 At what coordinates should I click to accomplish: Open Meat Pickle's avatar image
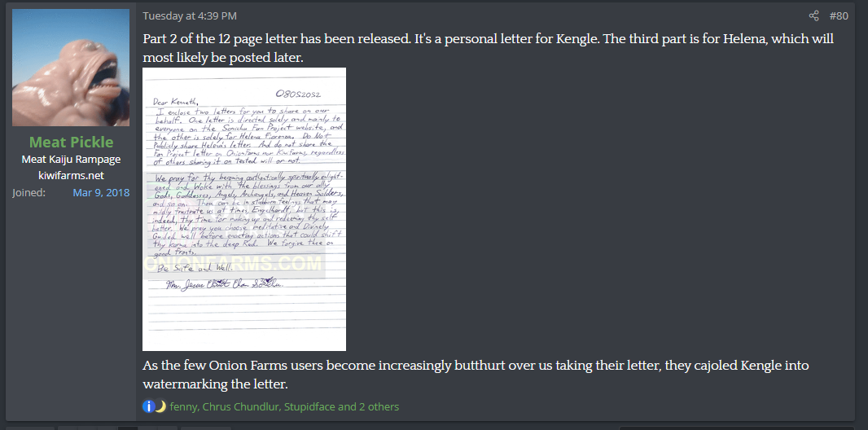pos(71,68)
